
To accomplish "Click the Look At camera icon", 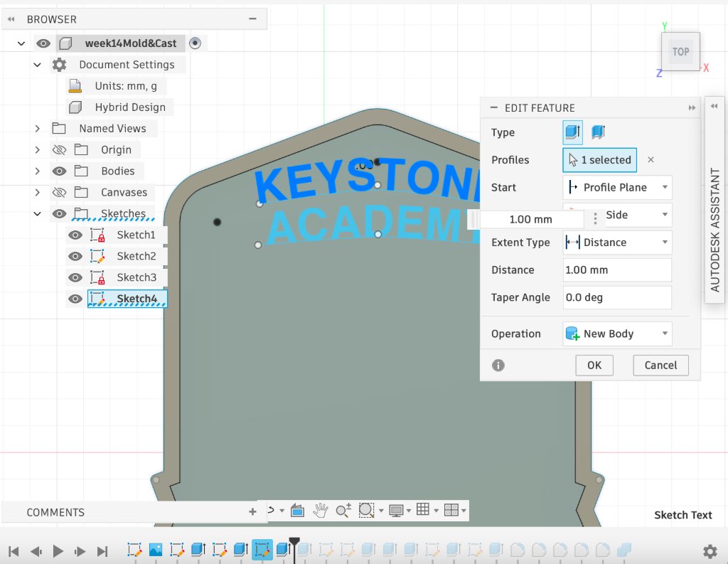I will pyautogui.click(x=297, y=511).
